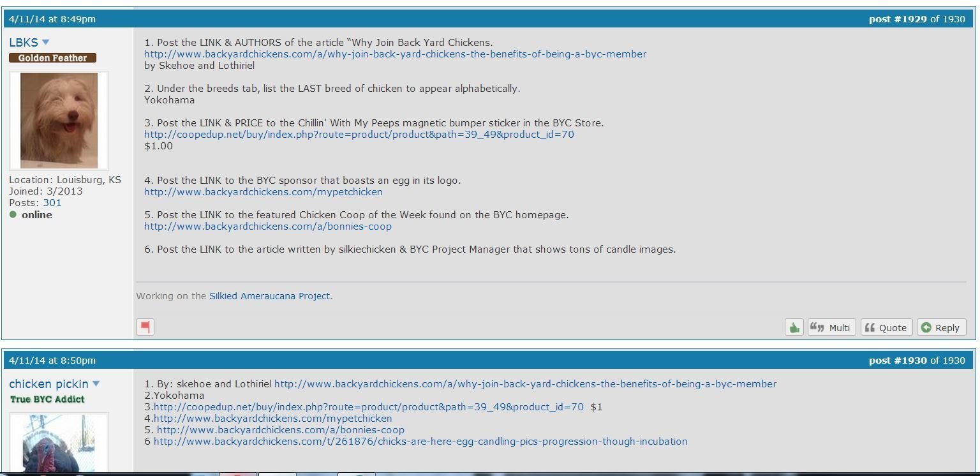This screenshot has height=476, width=980.
Task: Open the chicken pickin username dropdown arrow
Action: click(x=96, y=383)
